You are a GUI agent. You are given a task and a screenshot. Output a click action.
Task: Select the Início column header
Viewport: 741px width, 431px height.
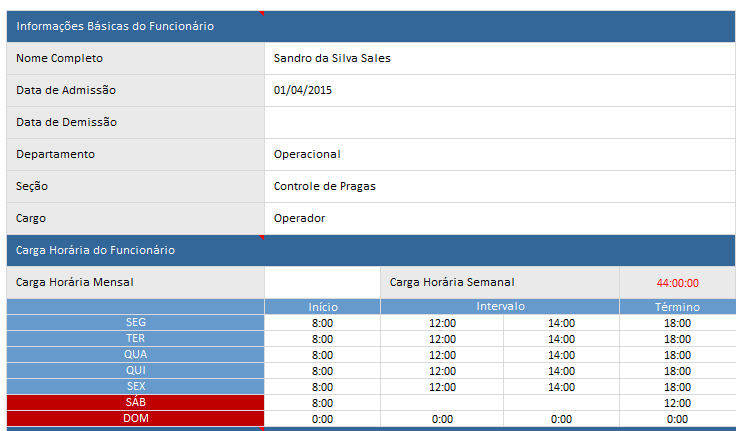(x=322, y=307)
